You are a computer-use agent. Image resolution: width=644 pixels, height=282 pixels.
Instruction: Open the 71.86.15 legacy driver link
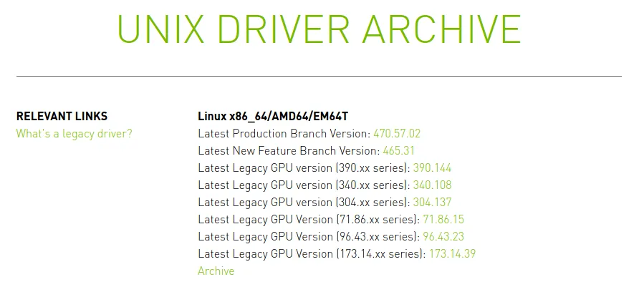pos(443,220)
